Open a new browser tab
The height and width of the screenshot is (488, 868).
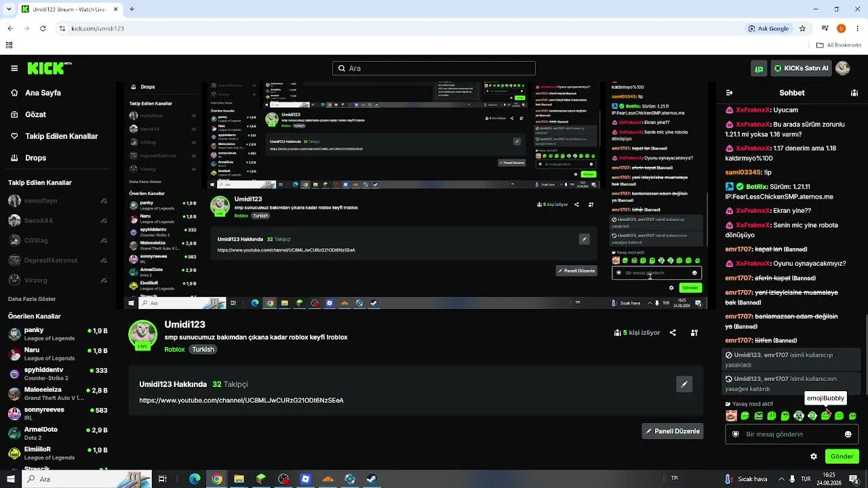pyautogui.click(x=132, y=9)
